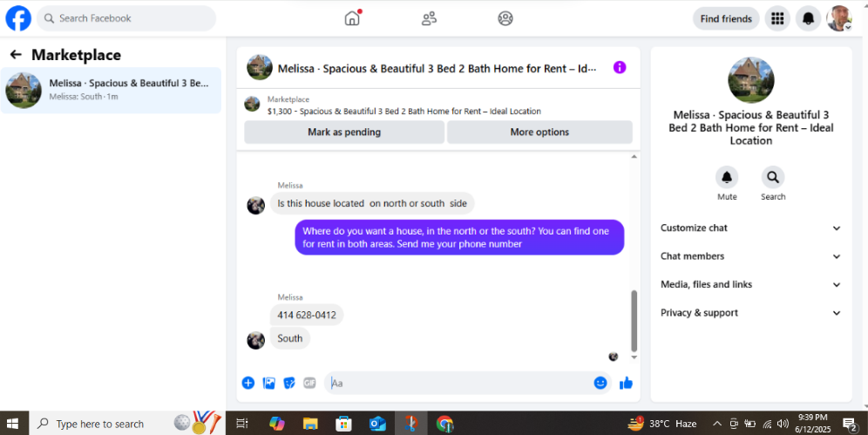This screenshot has height=435, width=868.
Task: Choose a sticker using the sticker icon
Action: point(289,383)
